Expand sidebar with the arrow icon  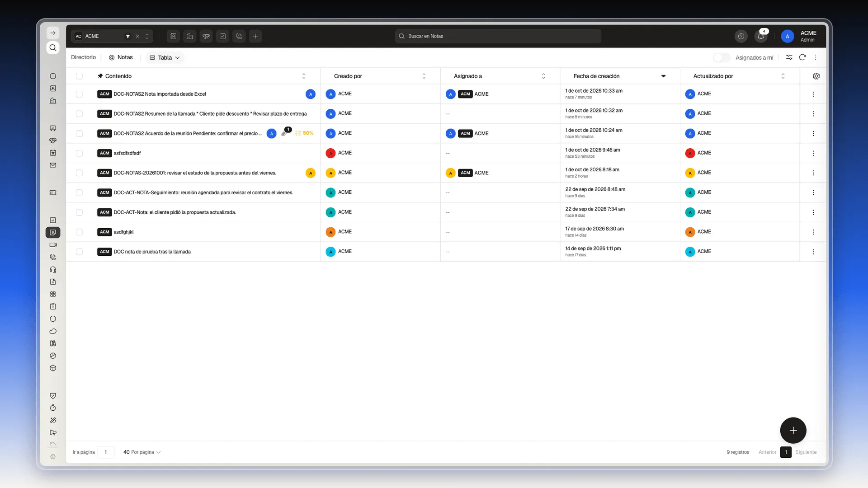pos(53,33)
